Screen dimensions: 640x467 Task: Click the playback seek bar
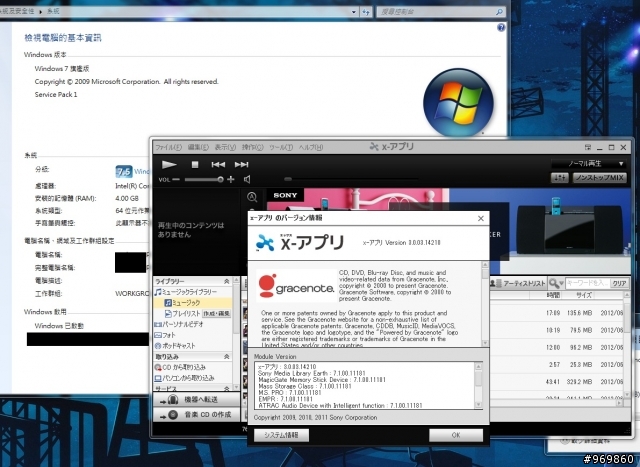[351, 179]
